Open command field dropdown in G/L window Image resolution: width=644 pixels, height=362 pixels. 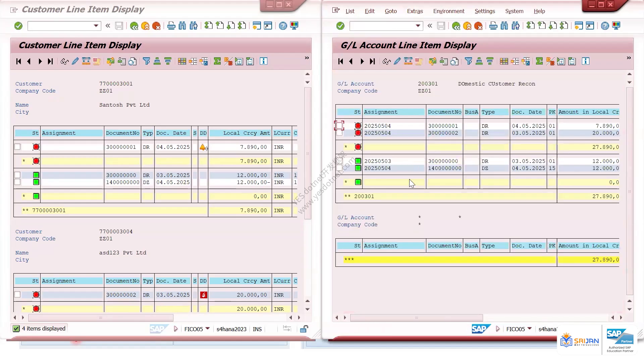click(x=418, y=26)
